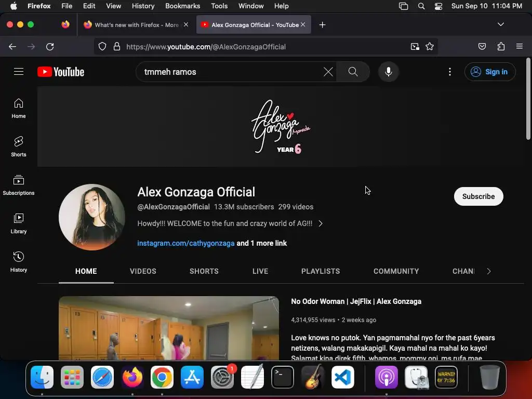Open the YouTube guide hamburger menu
This screenshot has height=399, width=532.
(19, 72)
